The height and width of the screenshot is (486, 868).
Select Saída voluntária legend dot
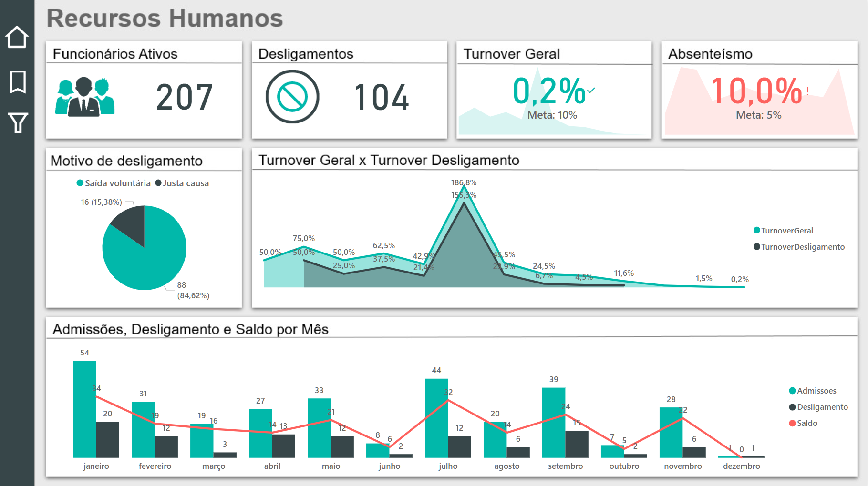point(80,183)
